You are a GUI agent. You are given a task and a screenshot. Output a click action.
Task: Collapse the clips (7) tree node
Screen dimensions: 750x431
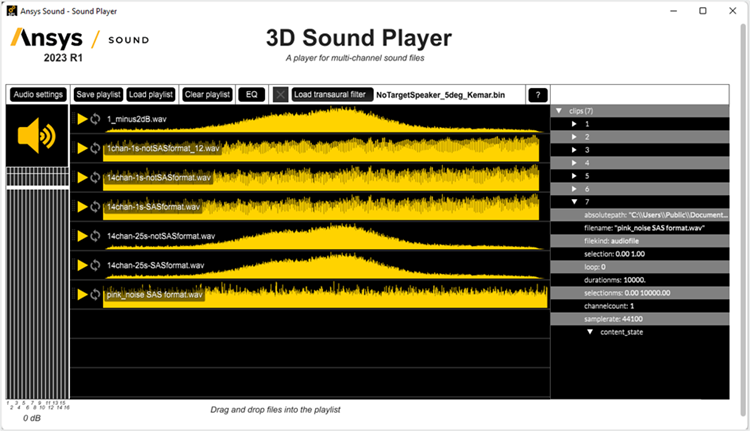click(559, 111)
